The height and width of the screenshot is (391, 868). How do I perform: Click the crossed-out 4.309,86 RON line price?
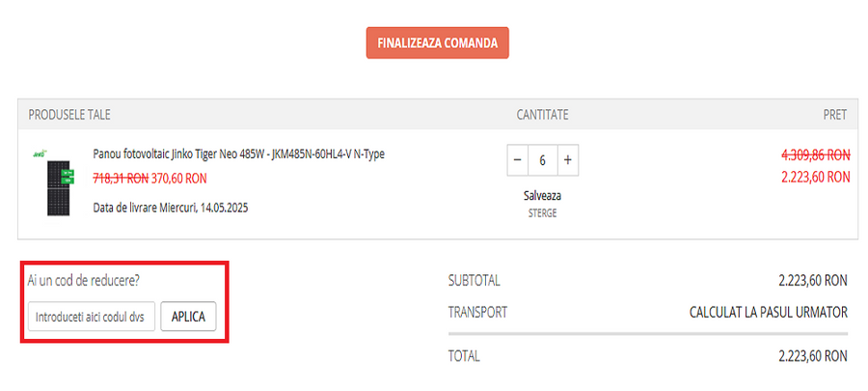[x=815, y=154]
